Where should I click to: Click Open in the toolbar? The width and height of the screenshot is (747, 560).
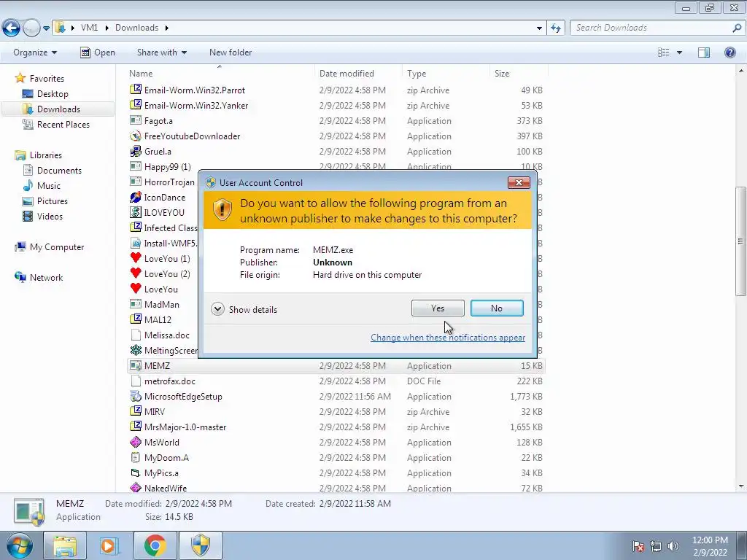coord(98,52)
